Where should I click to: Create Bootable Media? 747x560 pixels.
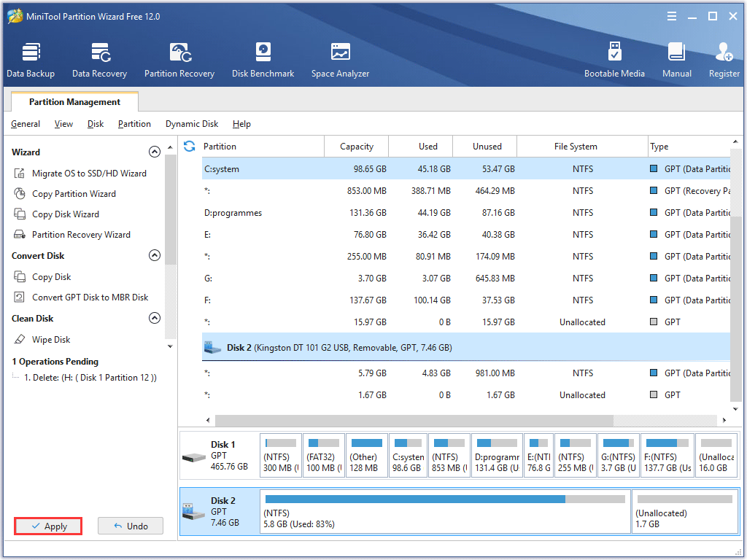[615, 58]
